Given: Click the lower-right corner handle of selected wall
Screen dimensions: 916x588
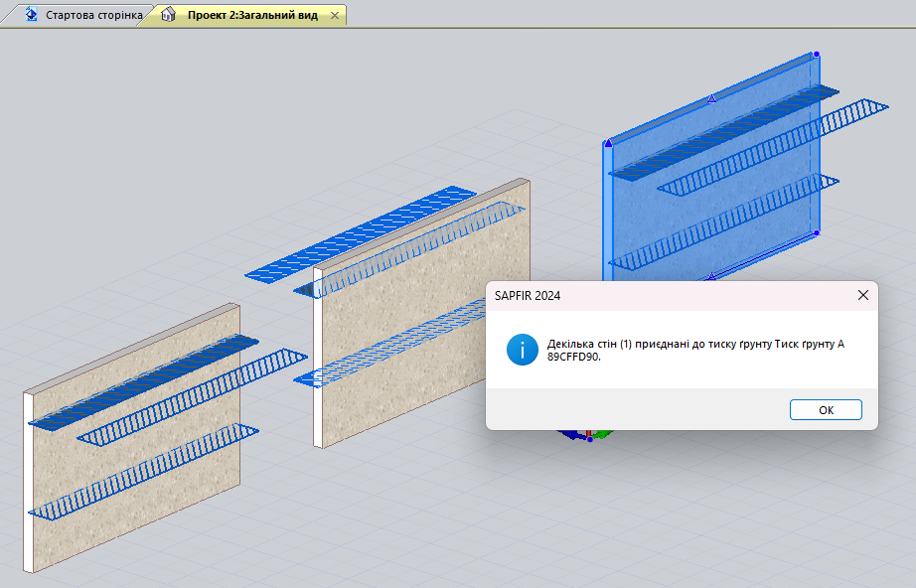Looking at the screenshot, I should pyautogui.click(x=817, y=233).
